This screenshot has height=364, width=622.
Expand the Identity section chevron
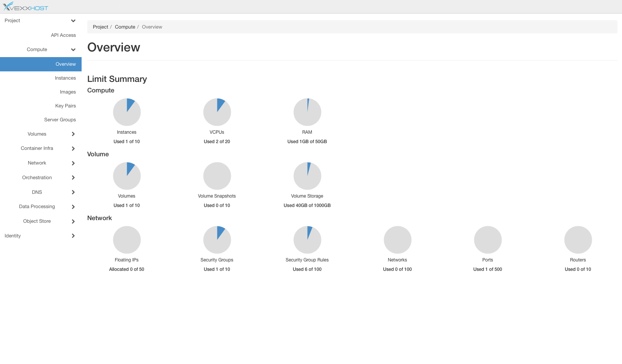(73, 236)
